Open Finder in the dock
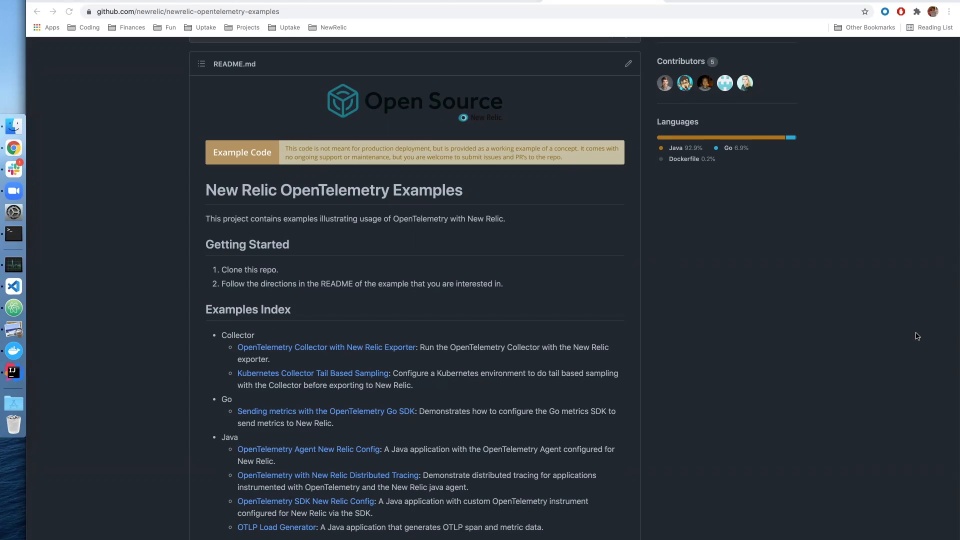The height and width of the screenshot is (540, 960). (13, 126)
